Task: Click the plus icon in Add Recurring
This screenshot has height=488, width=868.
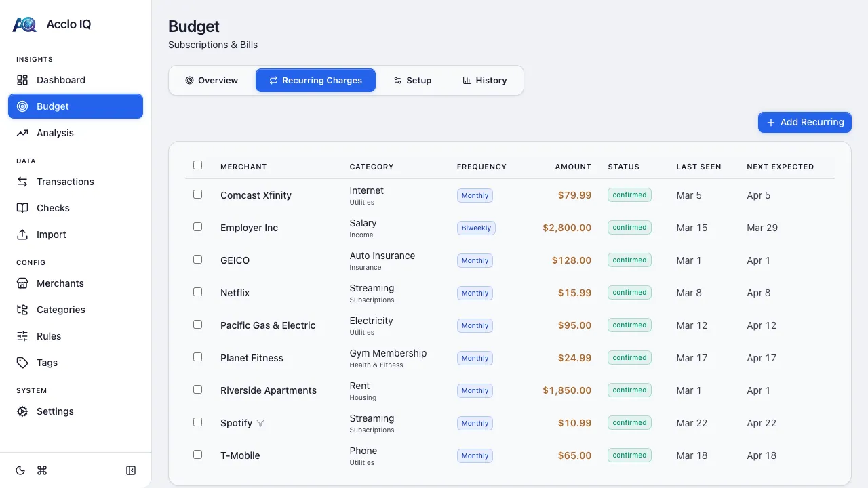Action: [x=770, y=123]
